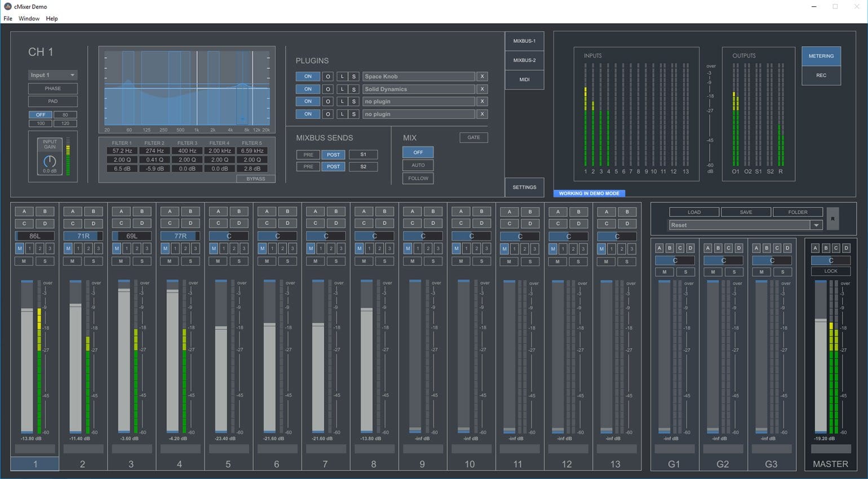Toggle ON for the Space Knob plugin
This screenshot has height=479, width=868.
[308, 77]
